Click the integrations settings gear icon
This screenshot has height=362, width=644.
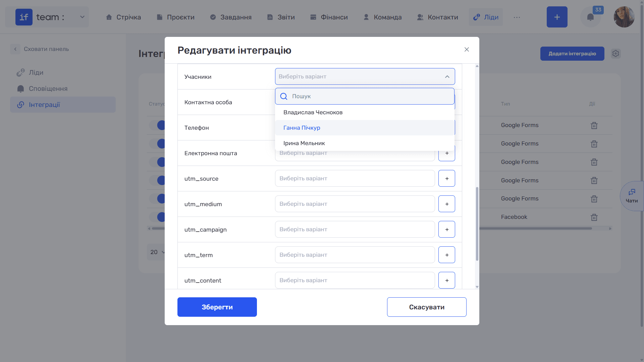click(615, 54)
